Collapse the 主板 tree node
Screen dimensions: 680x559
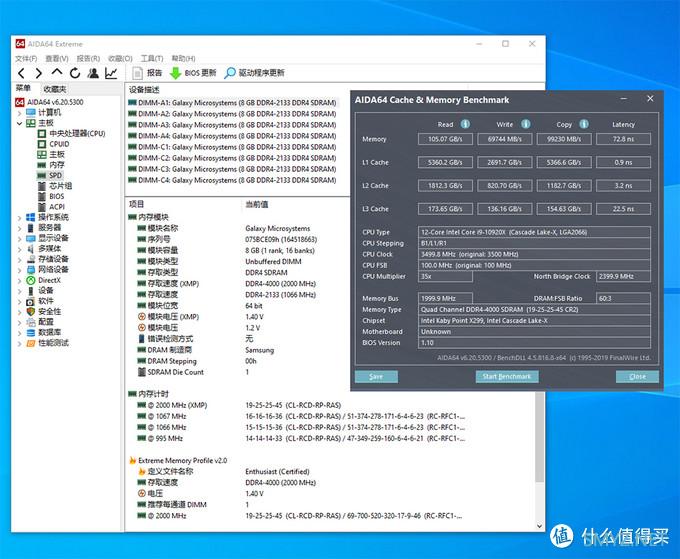[19, 124]
